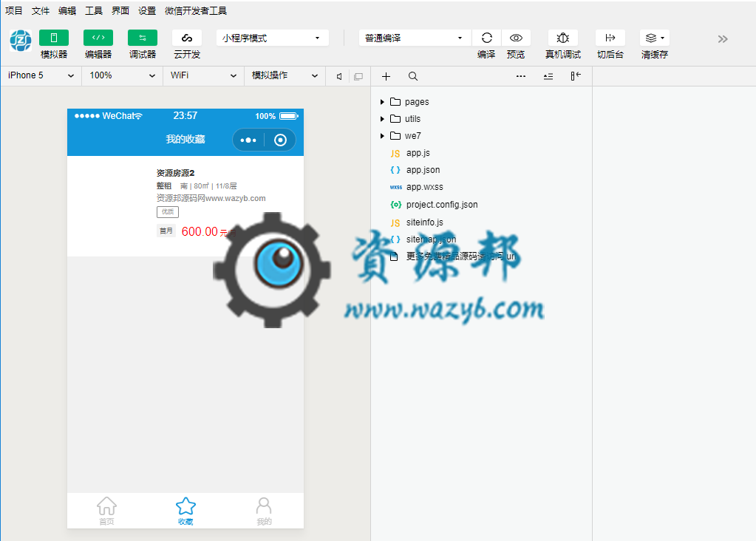Viewport: 756px width, 541px height.
Task: Click the 我的收藏 page title
Action: coord(185,140)
